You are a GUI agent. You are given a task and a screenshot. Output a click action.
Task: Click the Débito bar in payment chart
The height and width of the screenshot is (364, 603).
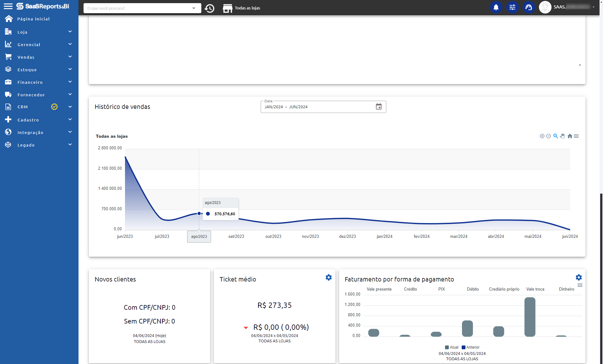coord(467,329)
